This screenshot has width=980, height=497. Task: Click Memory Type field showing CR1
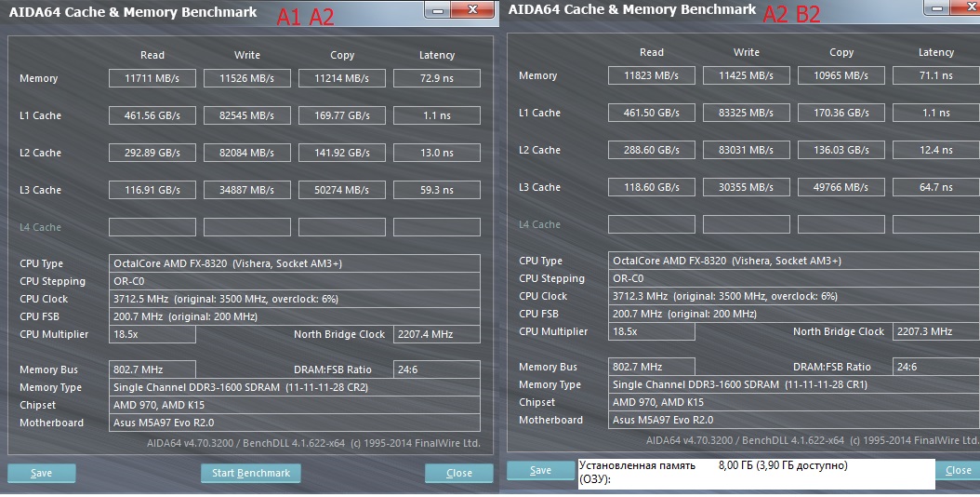tap(794, 384)
